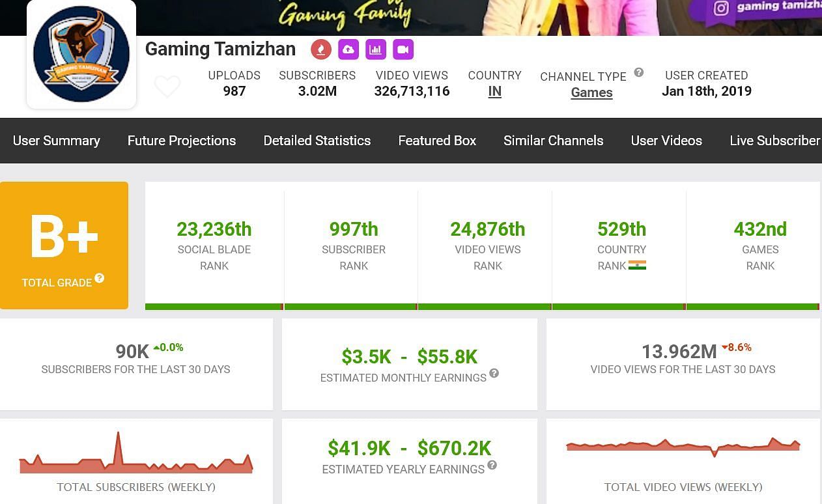Viewport: 822px width, 504px height.
Task: Click the red flame icon beside channel name
Action: click(x=321, y=49)
